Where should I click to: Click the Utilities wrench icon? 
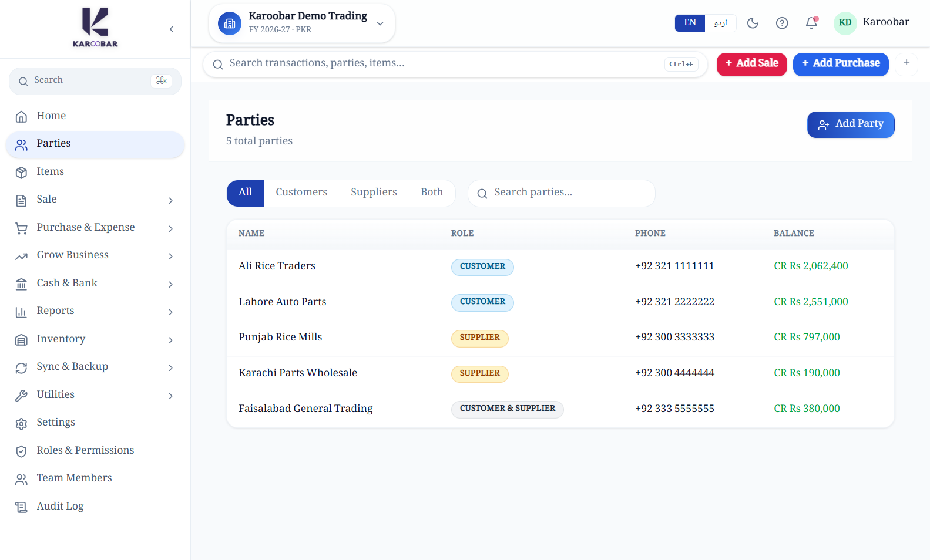22,395
